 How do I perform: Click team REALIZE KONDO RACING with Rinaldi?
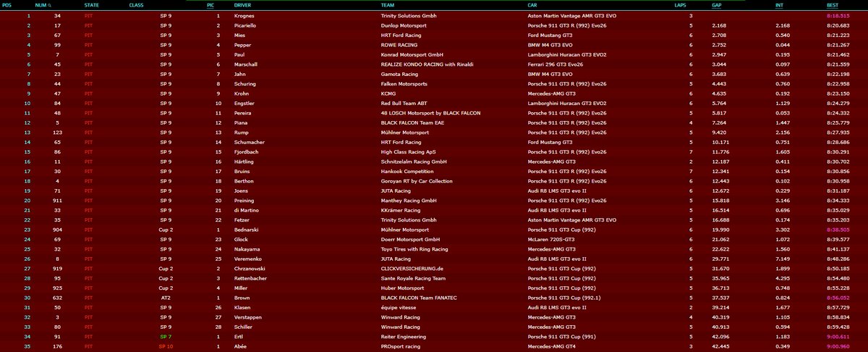[427, 64]
